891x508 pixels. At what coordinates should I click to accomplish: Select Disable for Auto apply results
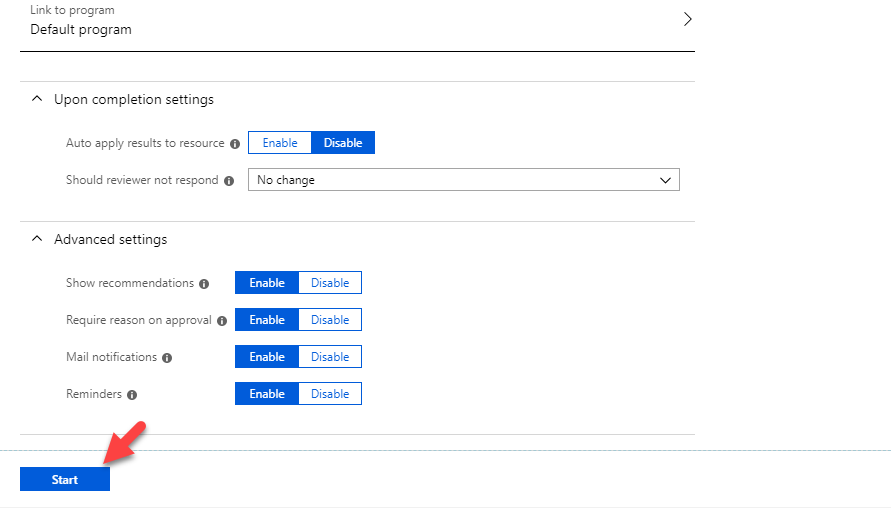click(x=343, y=143)
